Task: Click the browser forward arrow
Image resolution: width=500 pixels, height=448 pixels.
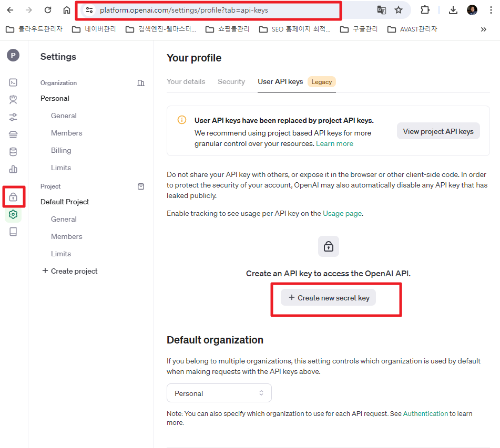Action: point(29,10)
